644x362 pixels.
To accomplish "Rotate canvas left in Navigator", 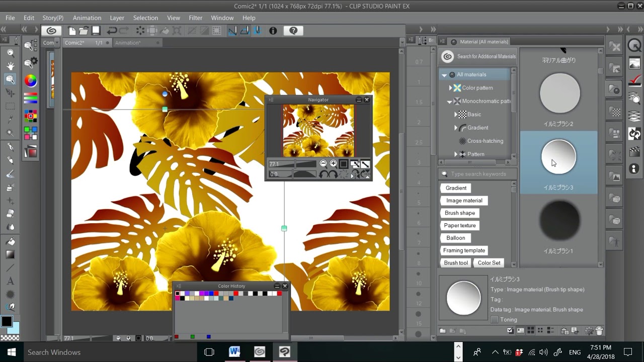I will [324, 174].
